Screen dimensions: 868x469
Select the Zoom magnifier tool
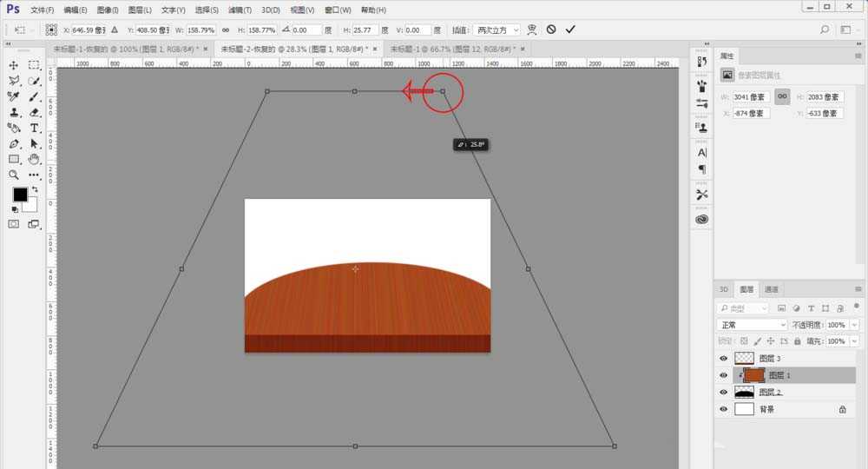(x=14, y=175)
